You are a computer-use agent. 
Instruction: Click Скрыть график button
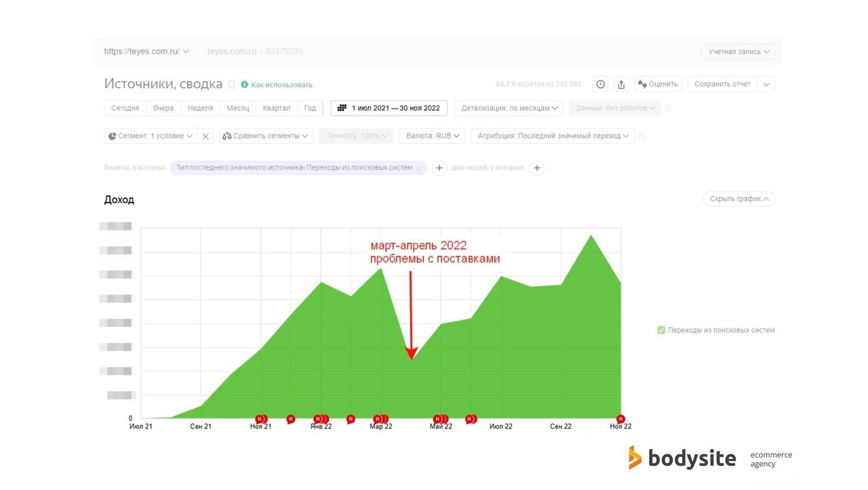[738, 199]
